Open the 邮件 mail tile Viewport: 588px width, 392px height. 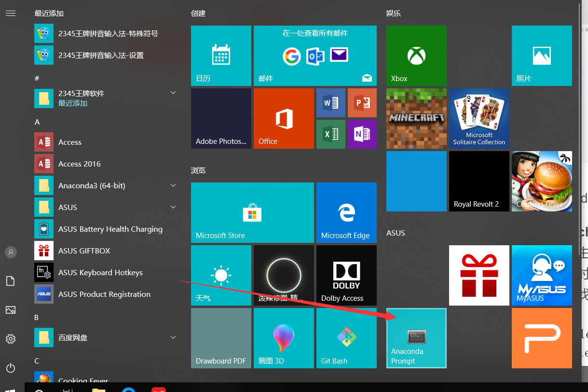315,56
